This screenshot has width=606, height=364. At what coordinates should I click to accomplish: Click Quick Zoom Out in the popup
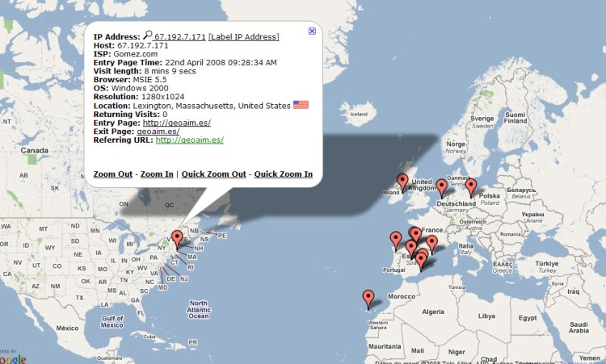(x=213, y=174)
